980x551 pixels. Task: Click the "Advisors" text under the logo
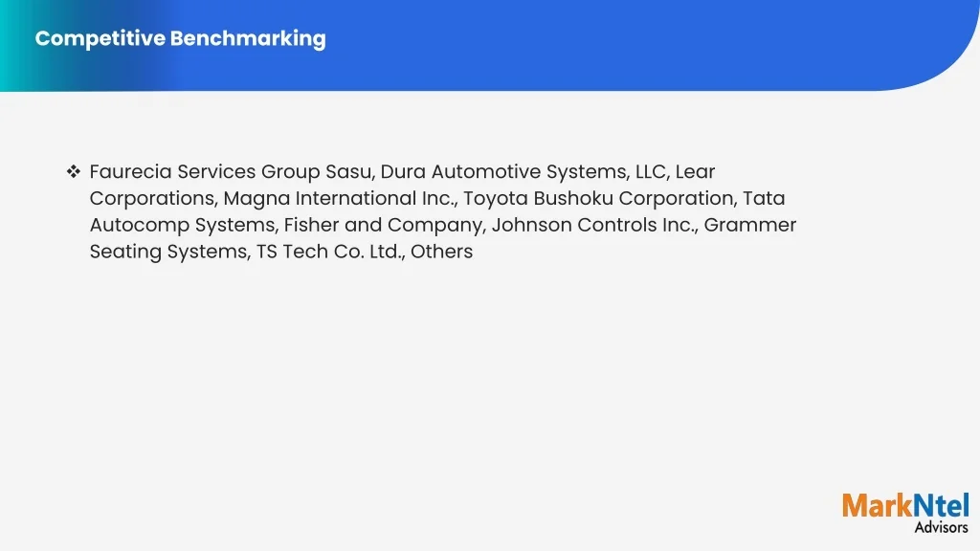tap(941, 527)
